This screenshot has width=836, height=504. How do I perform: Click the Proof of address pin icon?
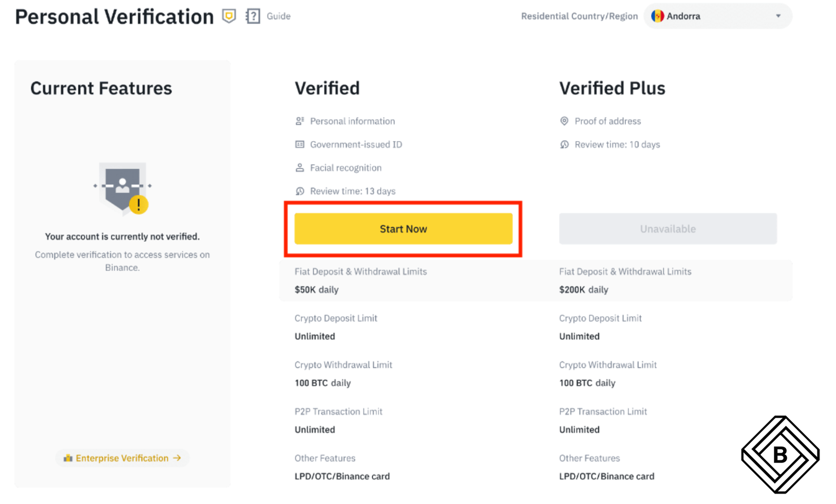[564, 121]
